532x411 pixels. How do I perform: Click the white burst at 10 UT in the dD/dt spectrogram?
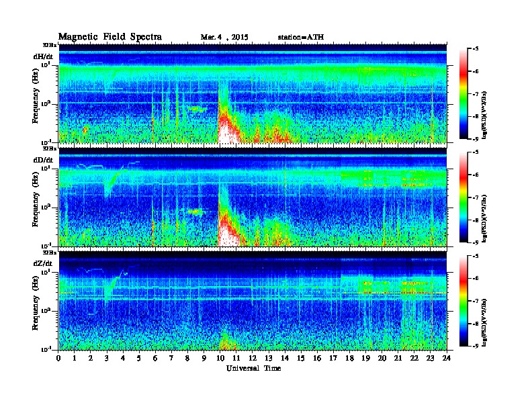pos(228,237)
